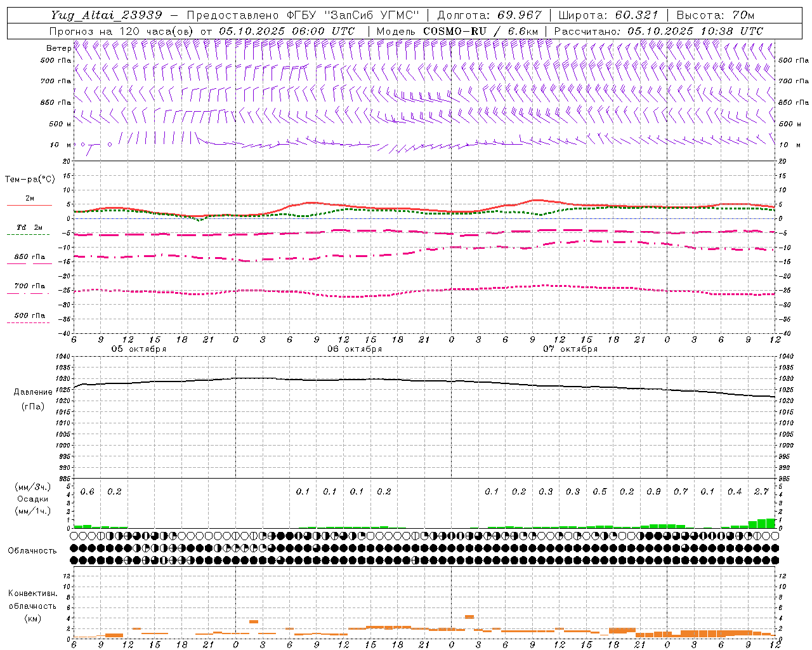Click the 850 гПа temperature legend entry
Screen dimensions: 812x650
point(30,257)
